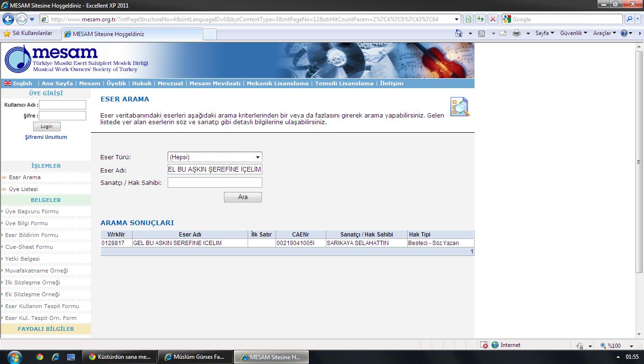Image resolution: width=644 pixels, height=364 pixels.
Task: Click the Kullanıcı Adı input field
Action: point(63,105)
